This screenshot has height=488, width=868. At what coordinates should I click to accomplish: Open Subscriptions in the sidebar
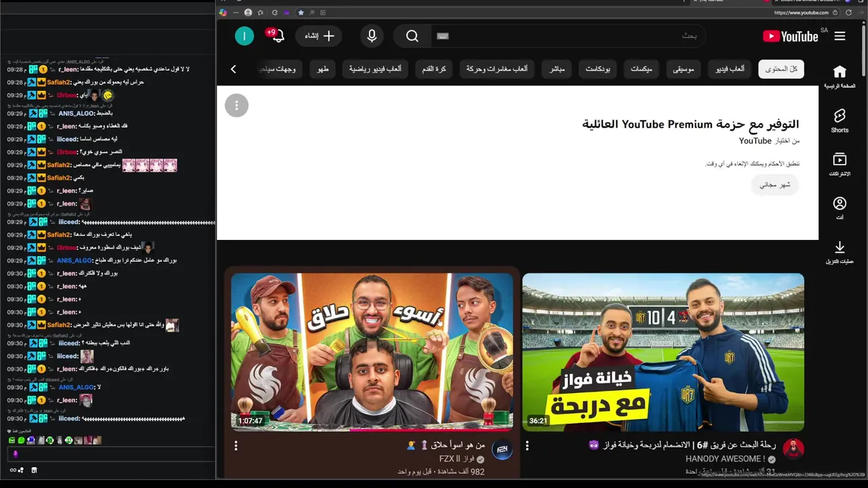click(x=840, y=165)
